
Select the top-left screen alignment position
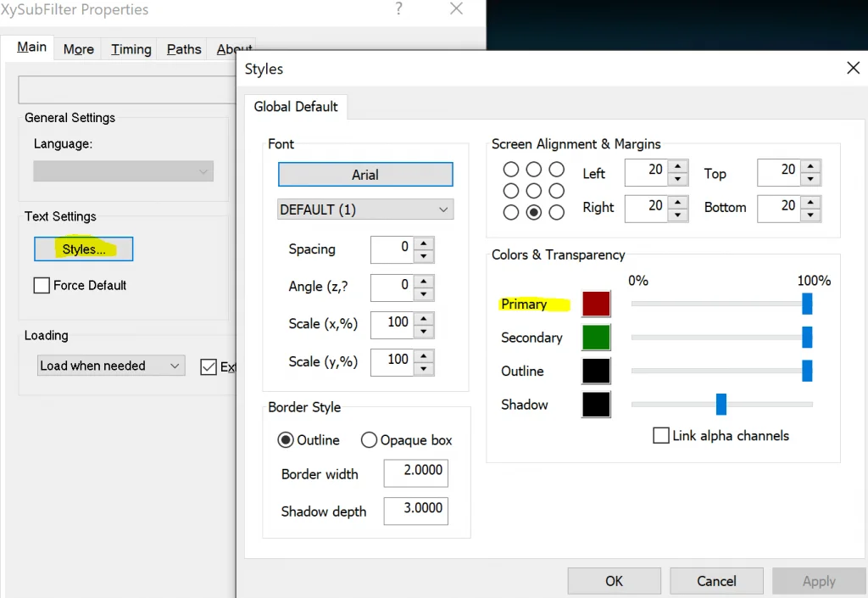tap(511, 170)
